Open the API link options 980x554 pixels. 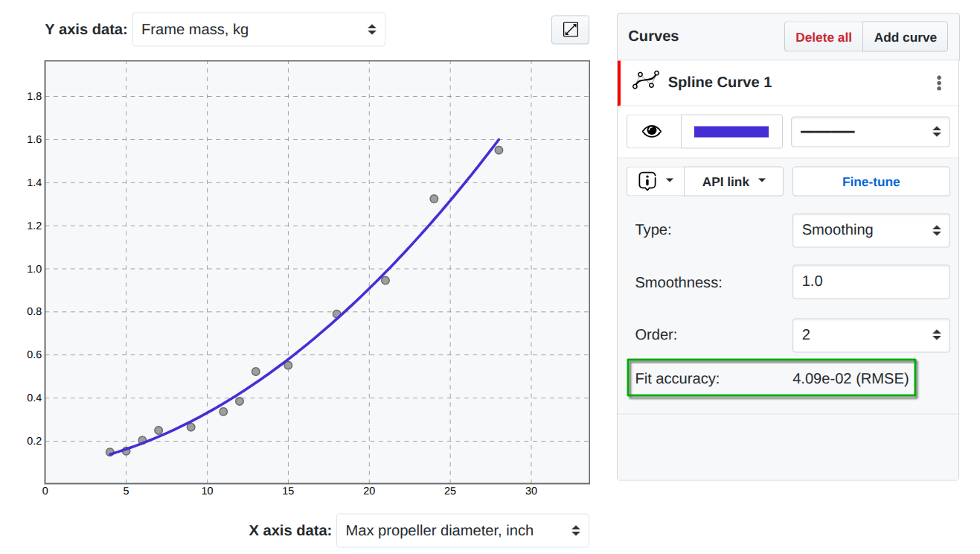click(x=733, y=181)
